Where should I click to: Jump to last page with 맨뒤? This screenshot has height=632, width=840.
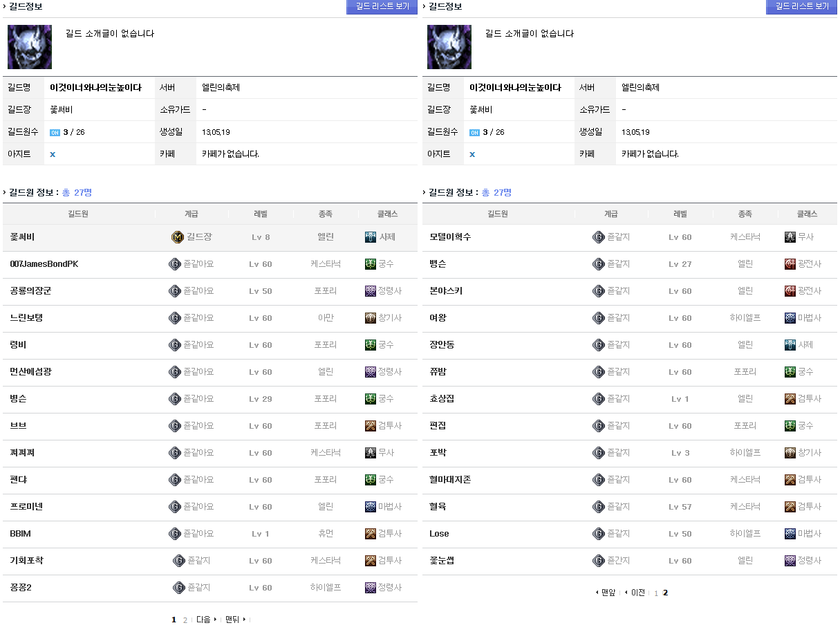coord(234,620)
